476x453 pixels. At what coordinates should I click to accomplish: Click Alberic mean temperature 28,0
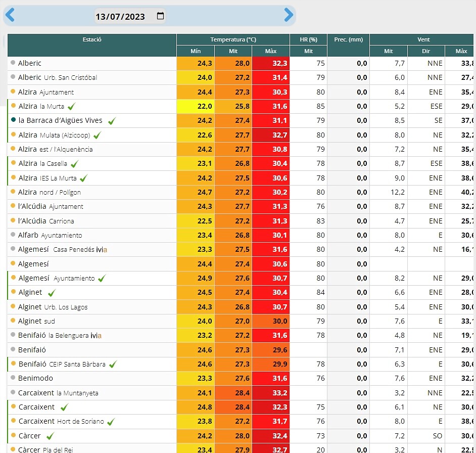(x=233, y=63)
